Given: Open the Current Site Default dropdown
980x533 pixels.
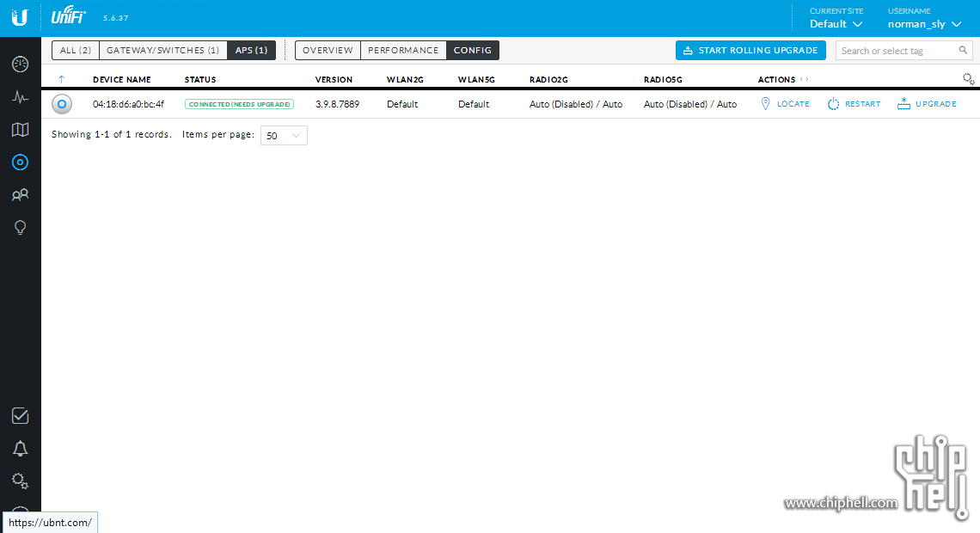Looking at the screenshot, I should (x=836, y=24).
